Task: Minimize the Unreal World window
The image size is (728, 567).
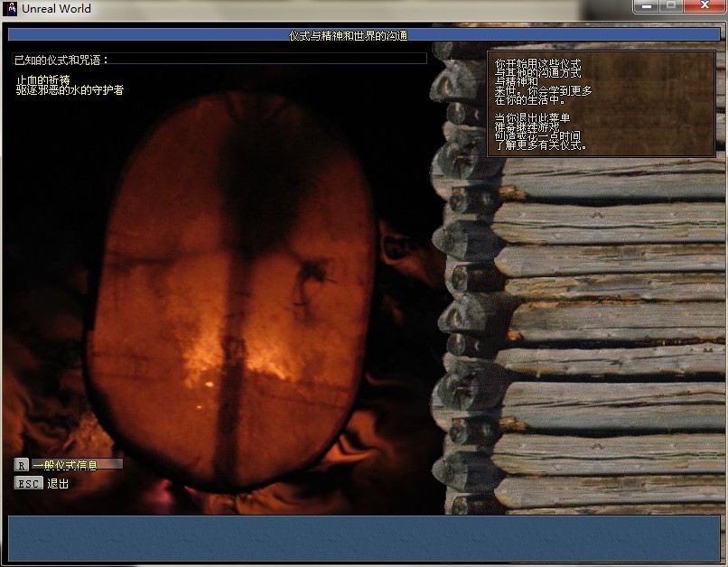Action: [647, 6]
